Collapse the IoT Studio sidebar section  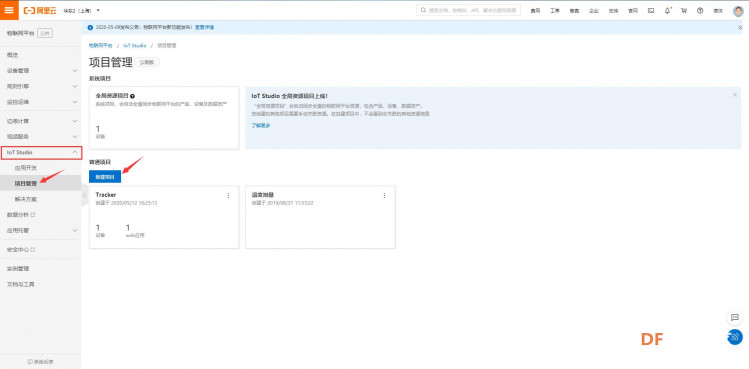tap(41, 152)
